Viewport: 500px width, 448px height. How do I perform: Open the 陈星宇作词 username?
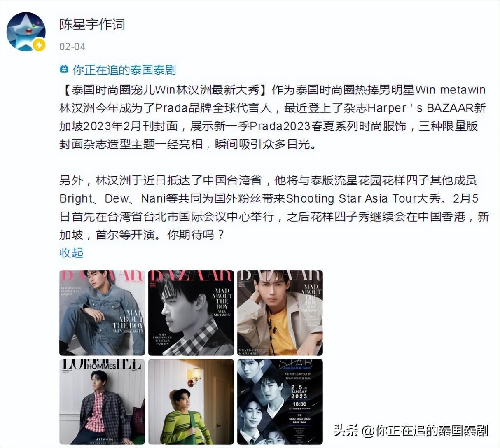coord(92,25)
